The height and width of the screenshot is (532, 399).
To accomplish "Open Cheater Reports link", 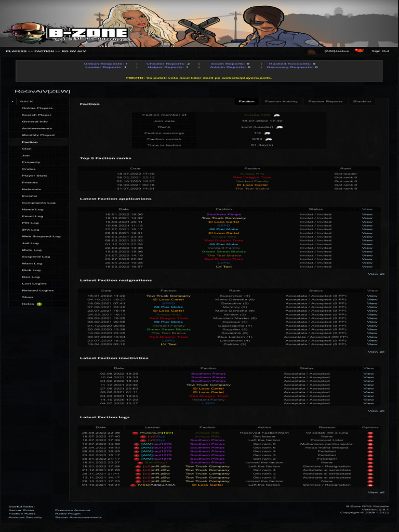I will [x=168, y=64].
